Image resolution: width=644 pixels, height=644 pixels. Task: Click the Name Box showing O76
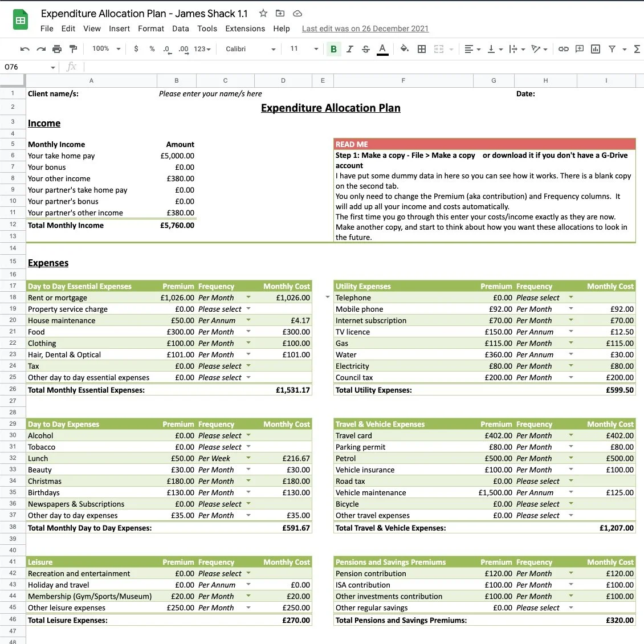(x=26, y=67)
